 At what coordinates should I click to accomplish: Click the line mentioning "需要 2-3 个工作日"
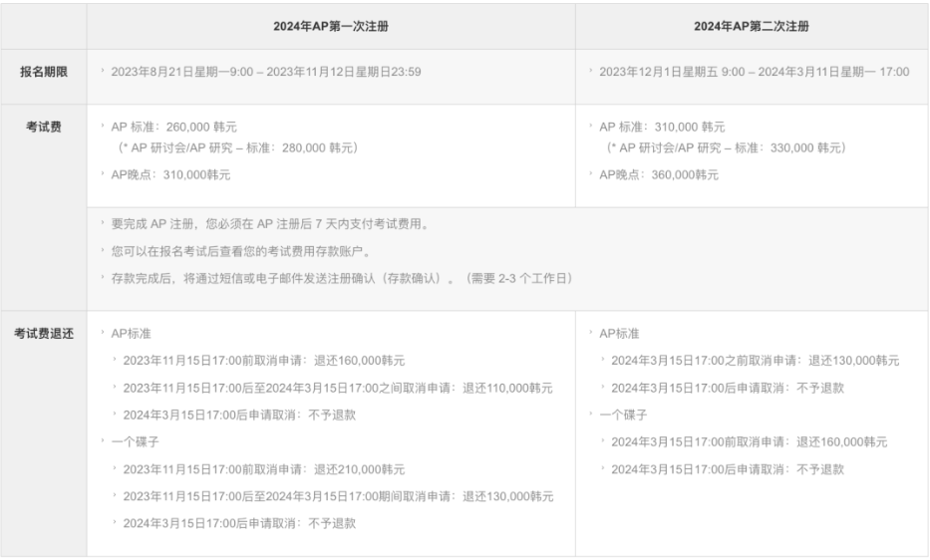[342, 278]
